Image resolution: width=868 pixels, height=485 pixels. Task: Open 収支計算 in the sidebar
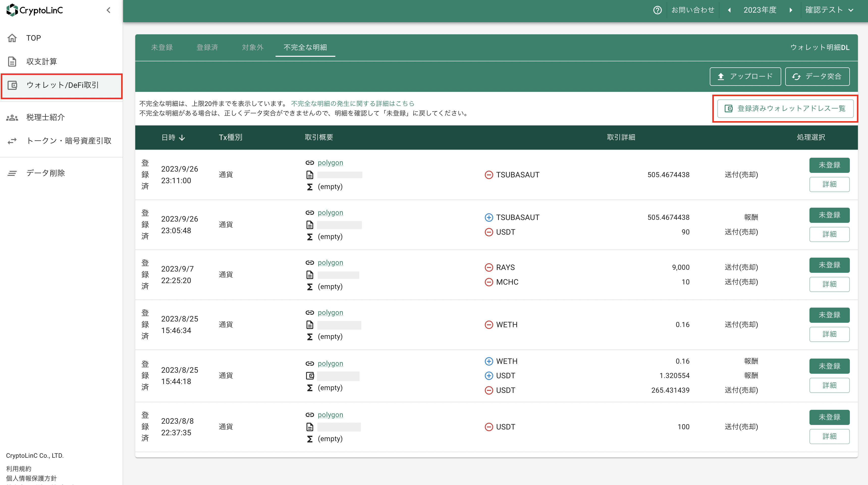pyautogui.click(x=61, y=61)
